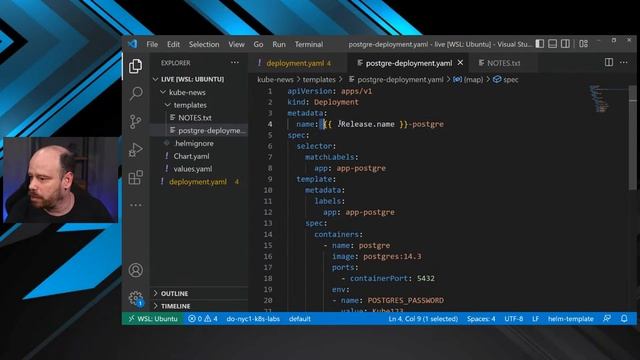Image resolution: width=640 pixels, height=360 pixels.
Task: Open the Run menu
Action: click(x=279, y=44)
